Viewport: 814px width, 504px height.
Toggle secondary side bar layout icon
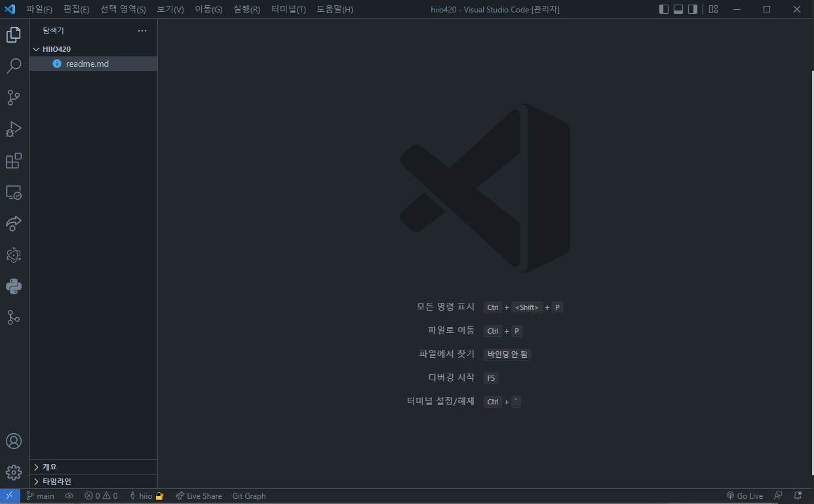693,9
